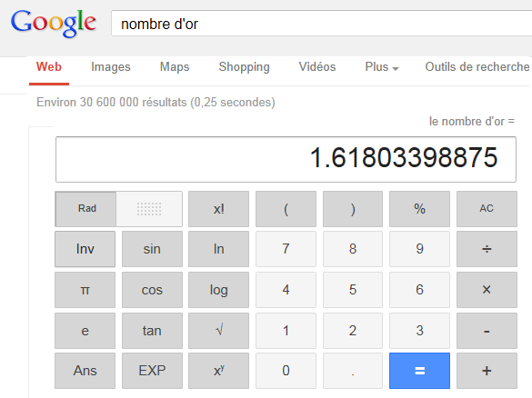Switch to degree mode beside Rad
The height and width of the screenshot is (398, 532).
(149, 209)
